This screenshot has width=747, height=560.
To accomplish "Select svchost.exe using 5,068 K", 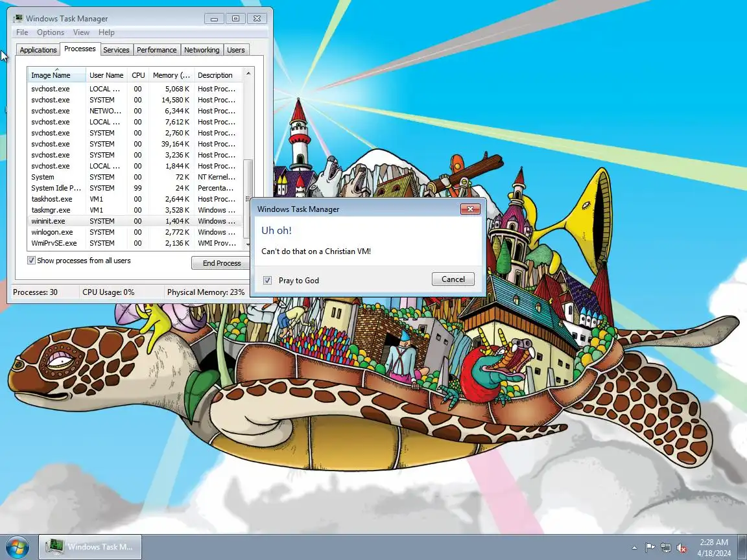I will click(x=135, y=89).
